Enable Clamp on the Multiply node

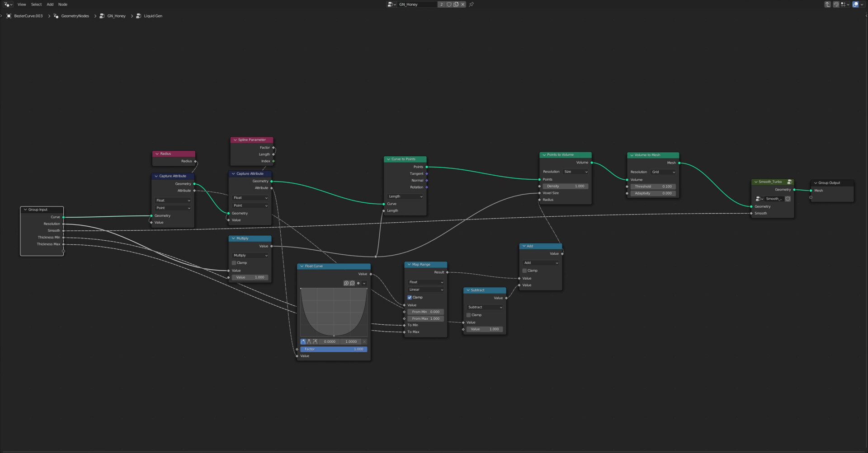[x=234, y=262]
